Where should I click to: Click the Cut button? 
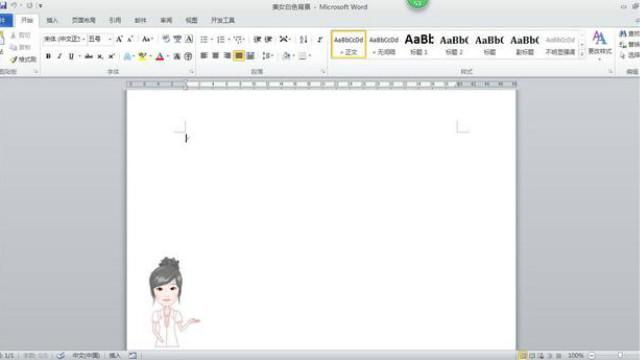point(20,36)
